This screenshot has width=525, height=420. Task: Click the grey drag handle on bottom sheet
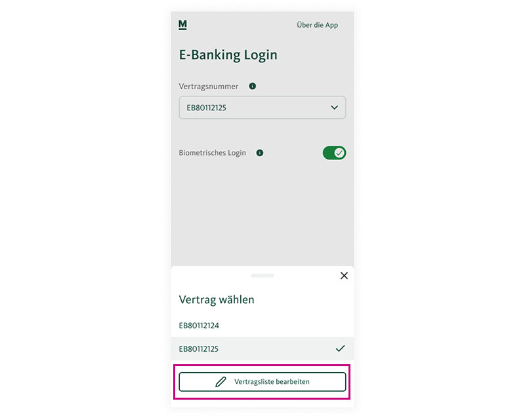262,276
